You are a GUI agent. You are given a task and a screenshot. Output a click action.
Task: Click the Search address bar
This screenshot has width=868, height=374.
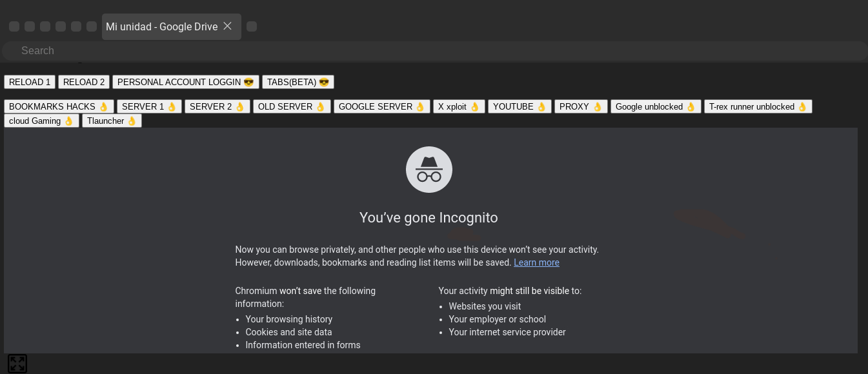point(434,51)
